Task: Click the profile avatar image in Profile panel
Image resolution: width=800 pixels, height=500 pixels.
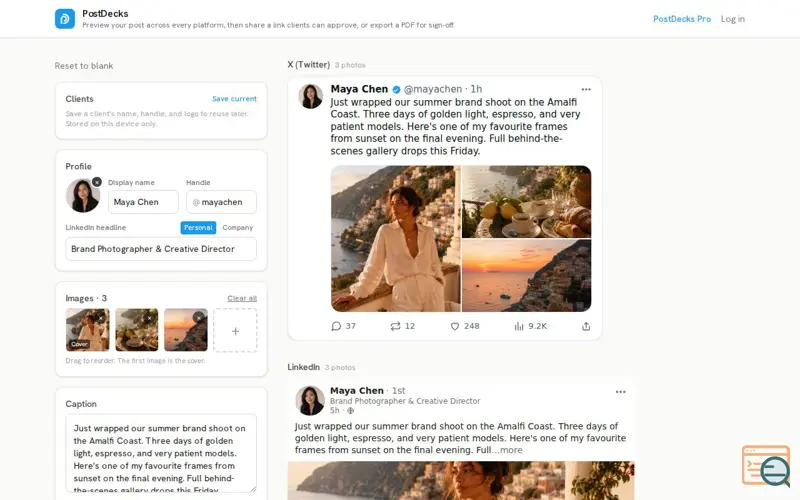Action: click(x=83, y=195)
